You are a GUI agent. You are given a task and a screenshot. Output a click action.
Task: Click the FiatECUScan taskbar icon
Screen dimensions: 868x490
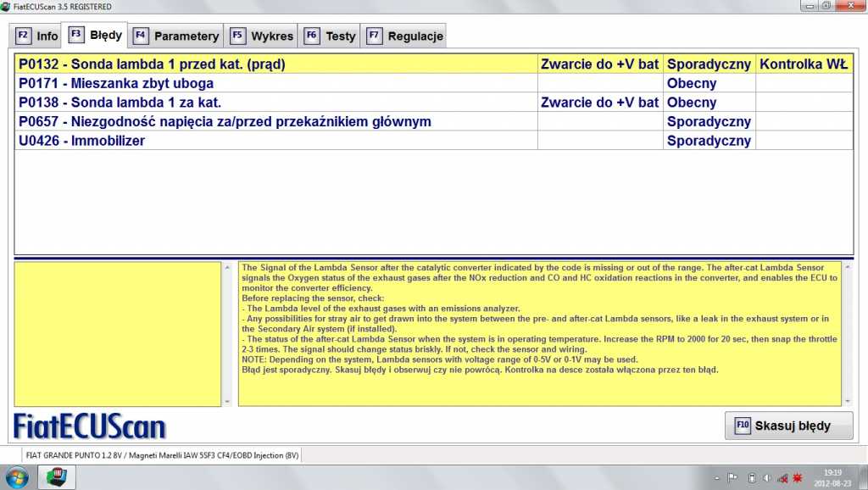(57, 477)
